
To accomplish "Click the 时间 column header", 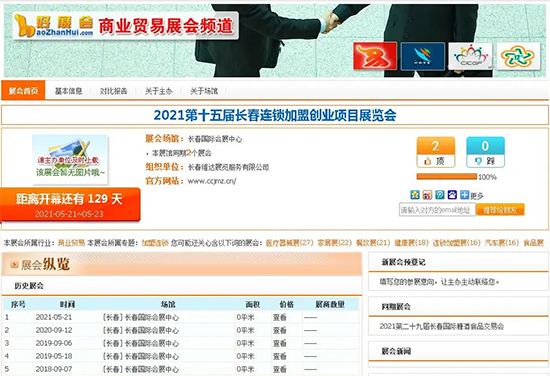I will click(67, 304).
